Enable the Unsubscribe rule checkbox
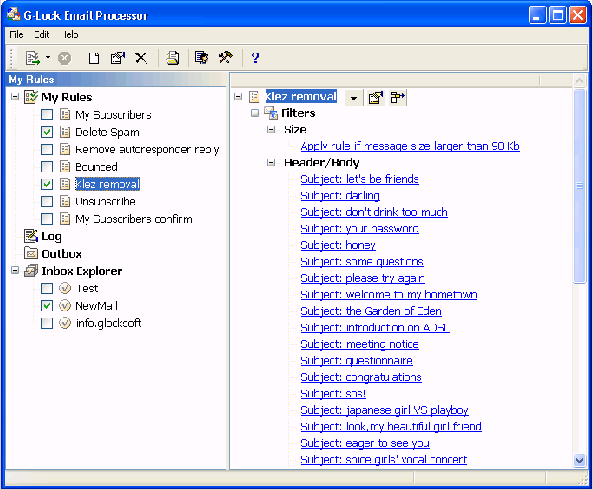This screenshot has width=593, height=490. [x=47, y=201]
